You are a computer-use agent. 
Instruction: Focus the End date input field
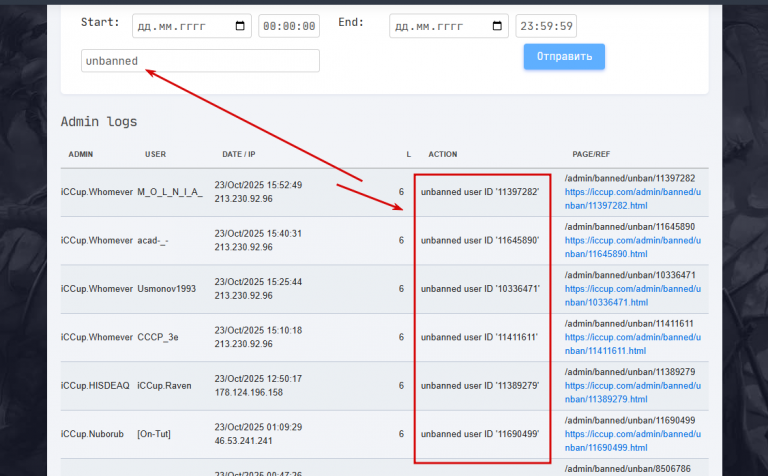click(x=449, y=26)
